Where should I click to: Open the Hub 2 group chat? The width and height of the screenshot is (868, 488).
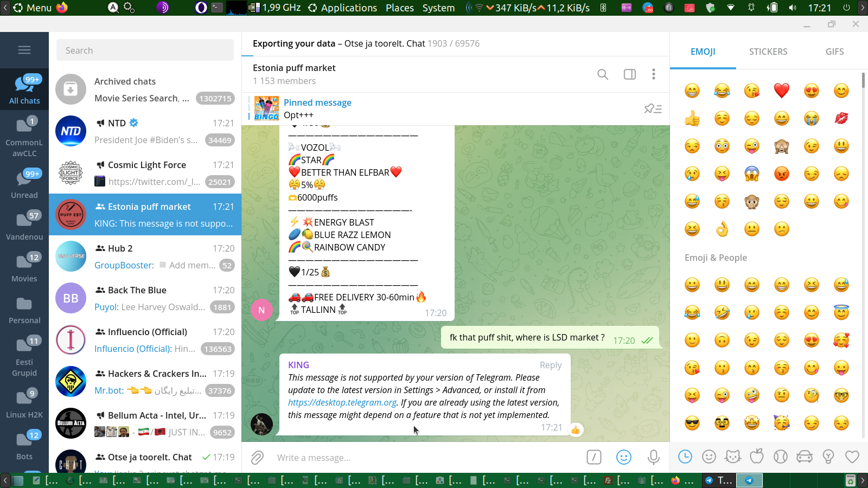coord(145,256)
